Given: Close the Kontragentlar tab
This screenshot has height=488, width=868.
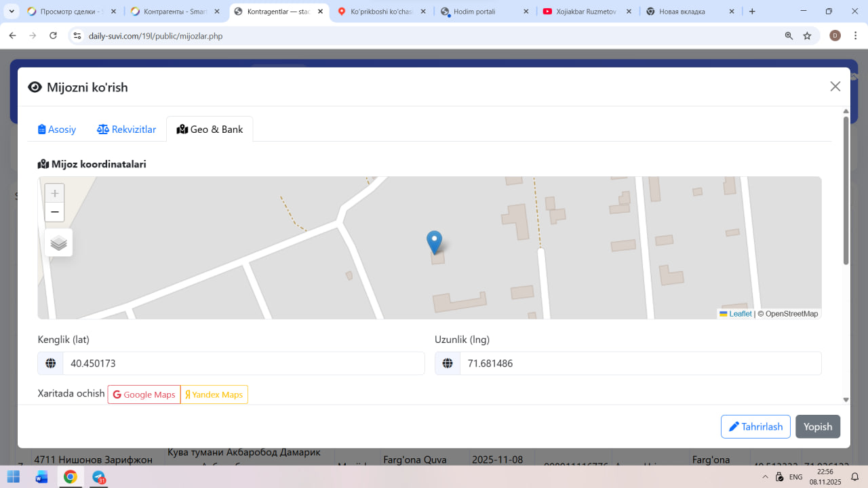Looking at the screenshot, I should (320, 12).
